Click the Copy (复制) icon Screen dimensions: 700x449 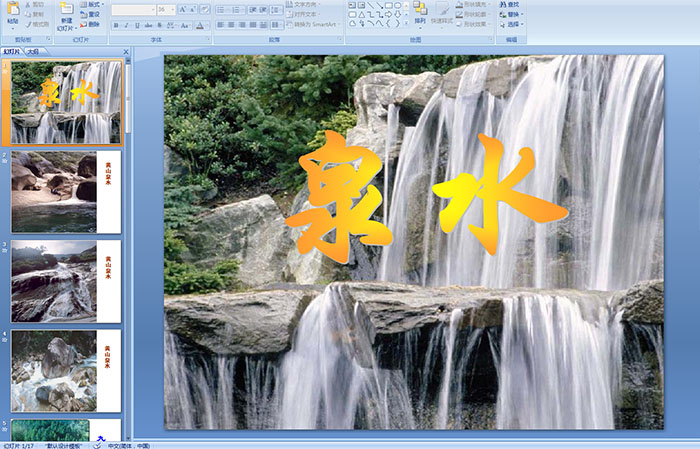pos(28,14)
